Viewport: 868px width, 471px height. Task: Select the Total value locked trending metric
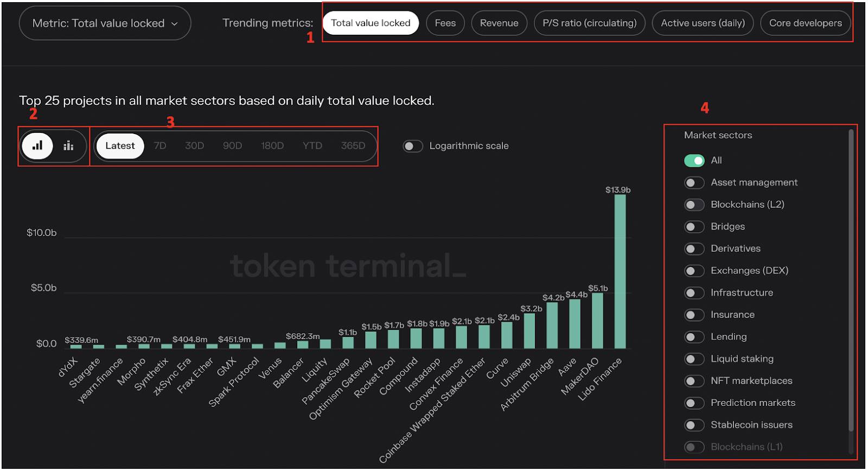(371, 23)
